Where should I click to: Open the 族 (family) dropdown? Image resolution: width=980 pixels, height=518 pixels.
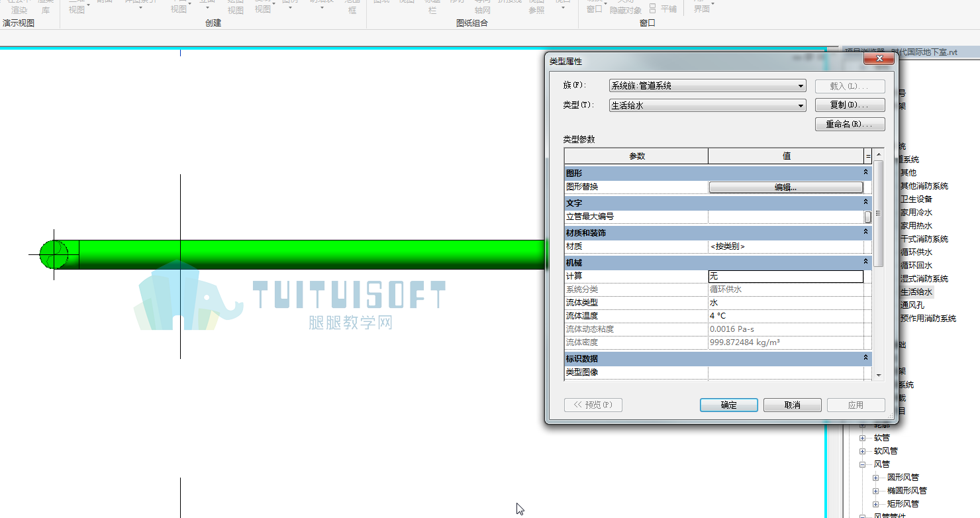(x=707, y=85)
